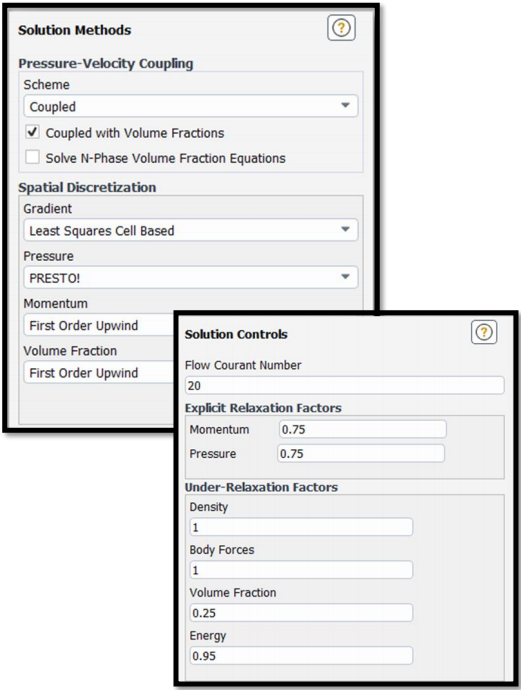521x690 pixels.
Task: Uncheck Coupled with Volume Fractions
Action: pos(32,132)
